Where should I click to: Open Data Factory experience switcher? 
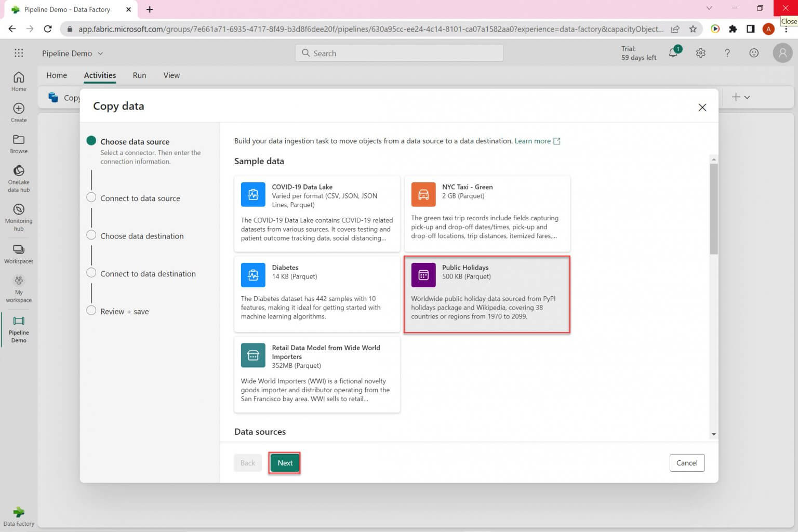click(19, 516)
